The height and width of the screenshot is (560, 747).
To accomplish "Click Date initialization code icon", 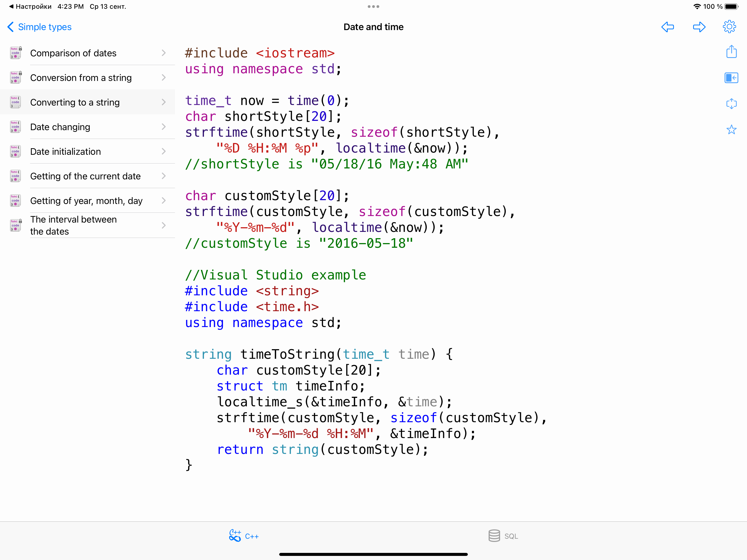I will click(16, 151).
